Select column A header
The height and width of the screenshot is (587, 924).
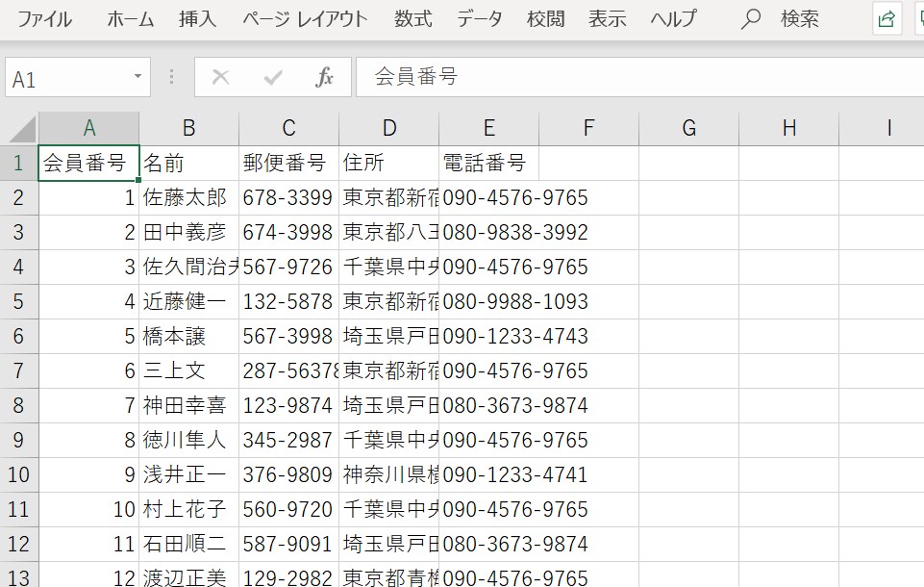89,128
